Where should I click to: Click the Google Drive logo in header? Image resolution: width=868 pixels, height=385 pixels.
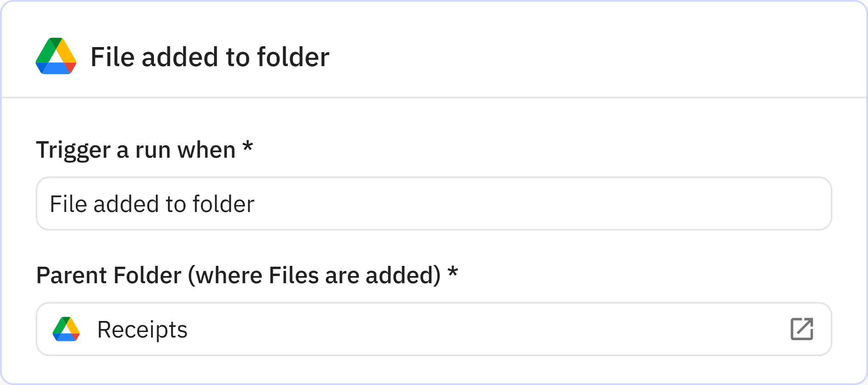(x=56, y=56)
